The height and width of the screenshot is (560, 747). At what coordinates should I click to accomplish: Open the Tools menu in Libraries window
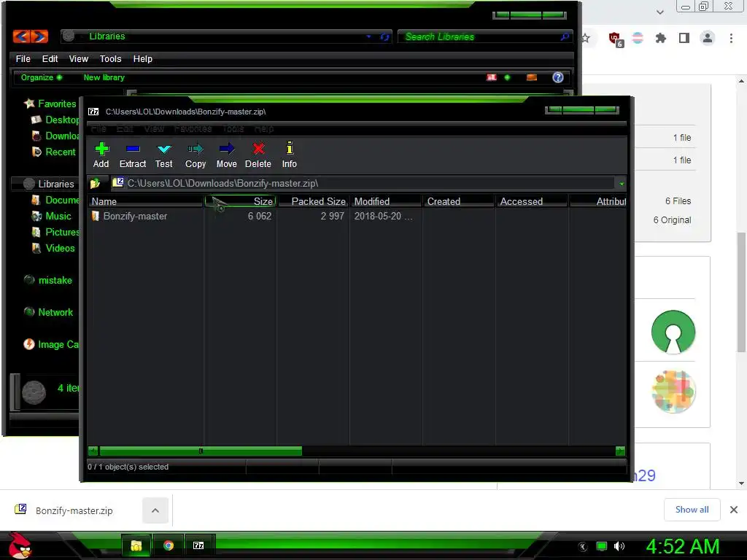point(111,58)
